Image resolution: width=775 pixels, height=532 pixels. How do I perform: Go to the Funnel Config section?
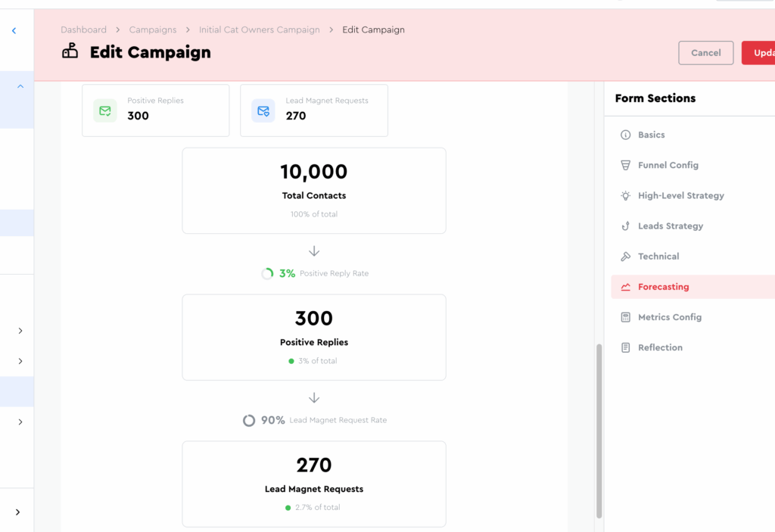(x=668, y=165)
